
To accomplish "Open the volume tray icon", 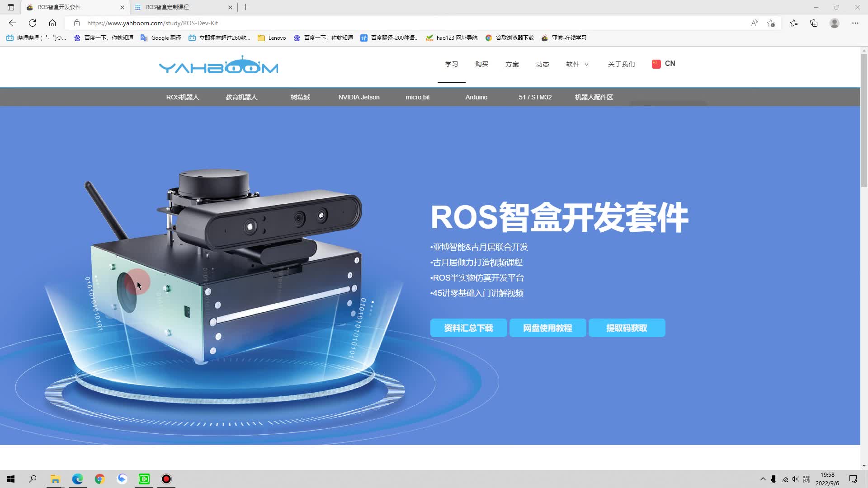I will coord(796,479).
